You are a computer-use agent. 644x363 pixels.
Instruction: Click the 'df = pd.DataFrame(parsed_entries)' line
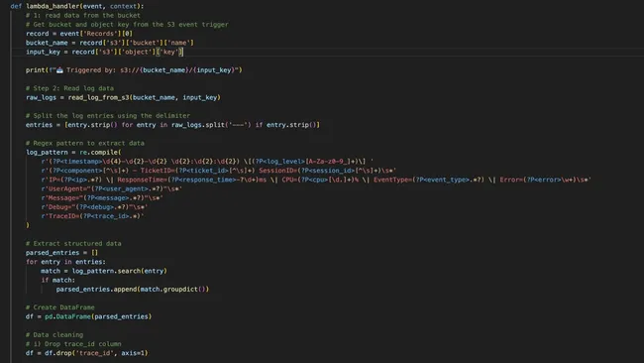pos(89,316)
